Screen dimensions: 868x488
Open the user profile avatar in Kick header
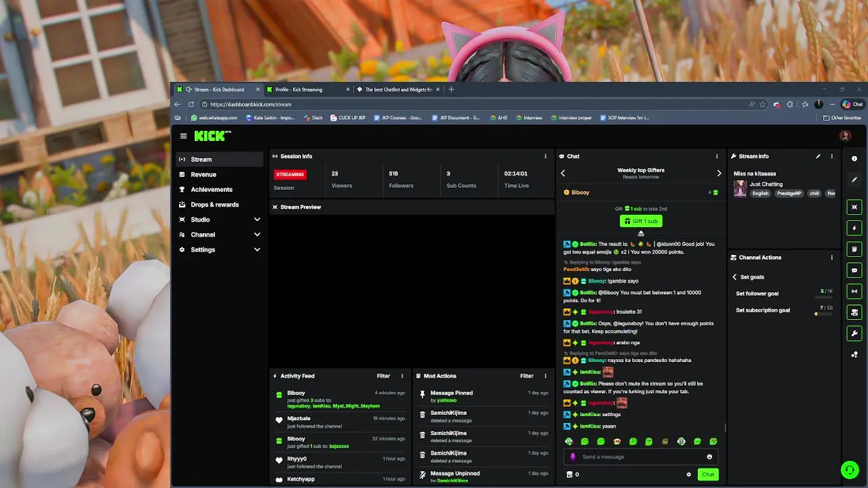click(845, 136)
